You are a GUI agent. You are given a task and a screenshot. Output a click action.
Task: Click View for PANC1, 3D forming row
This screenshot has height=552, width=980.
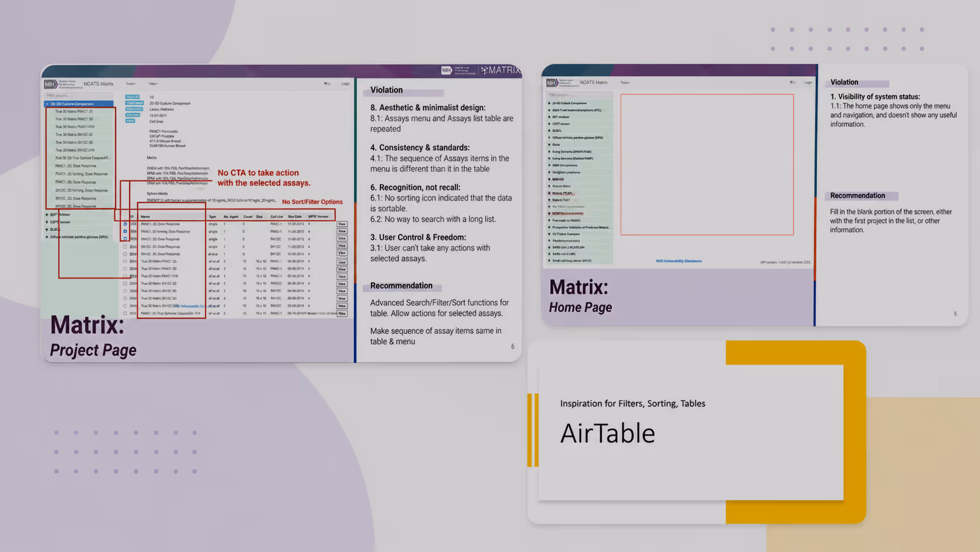click(x=342, y=232)
